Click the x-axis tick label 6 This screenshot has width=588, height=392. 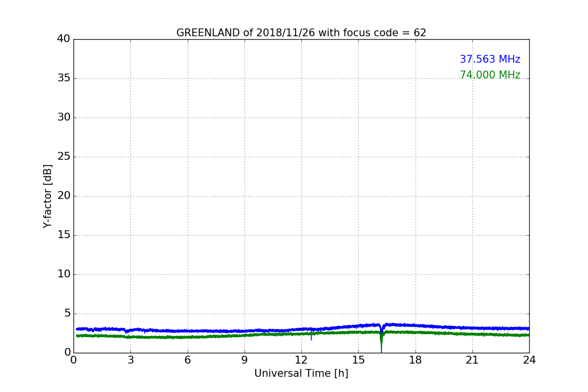[187, 360]
